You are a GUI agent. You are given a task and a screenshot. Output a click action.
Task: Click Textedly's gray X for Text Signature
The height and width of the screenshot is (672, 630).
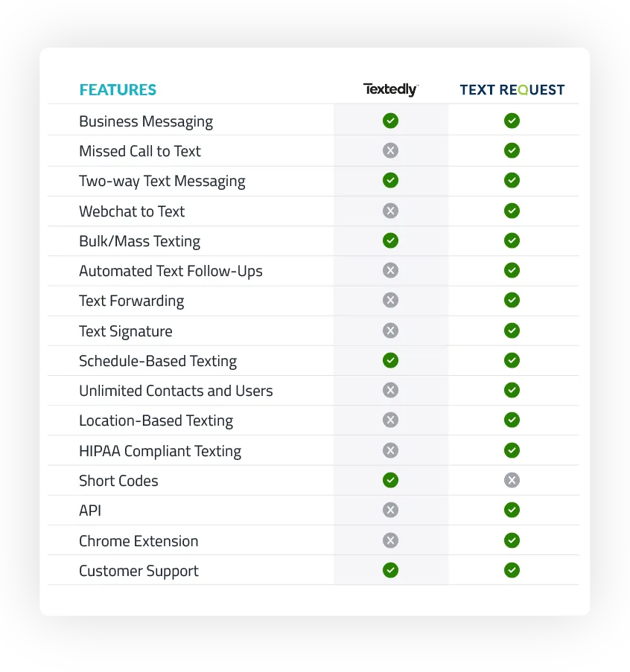[x=390, y=330]
